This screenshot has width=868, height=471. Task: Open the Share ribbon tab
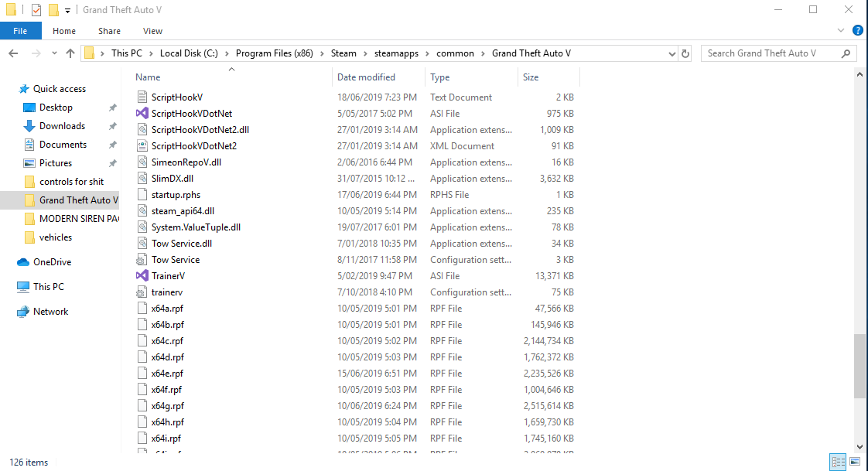tap(109, 31)
